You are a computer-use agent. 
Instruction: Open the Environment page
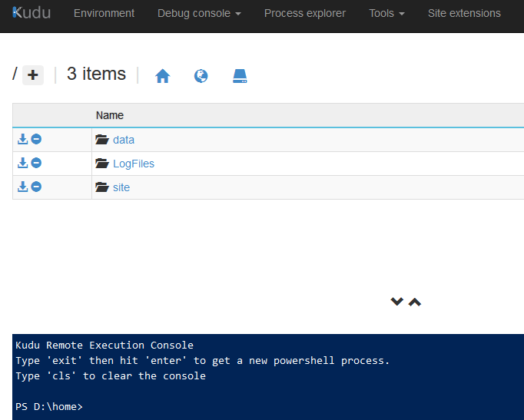104,13
